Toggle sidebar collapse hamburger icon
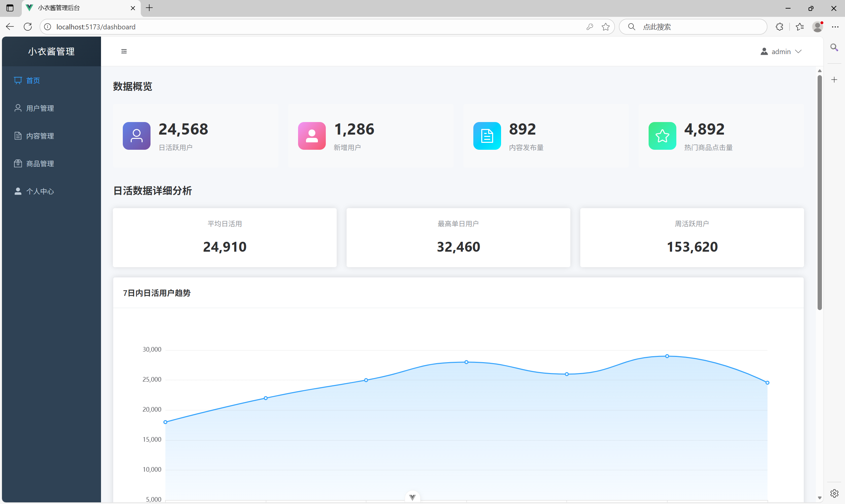Image resolution: width=845 pixels, height=504 pixels. (x=124, y=51)
